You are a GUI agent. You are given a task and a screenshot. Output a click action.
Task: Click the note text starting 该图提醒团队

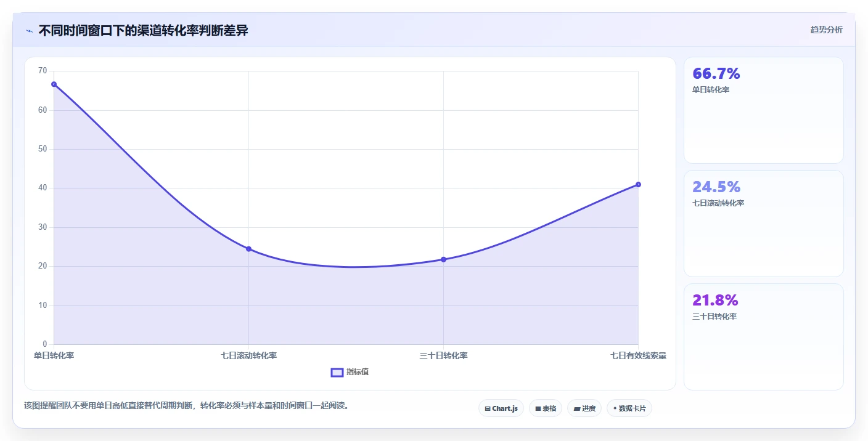point(187,406)
